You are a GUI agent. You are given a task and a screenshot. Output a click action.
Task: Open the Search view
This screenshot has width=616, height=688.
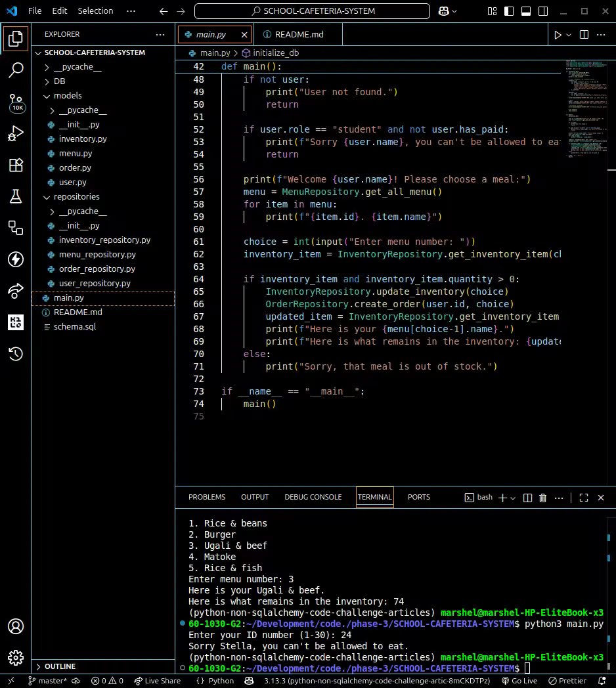pyautogui.click(x=16, y=70)
